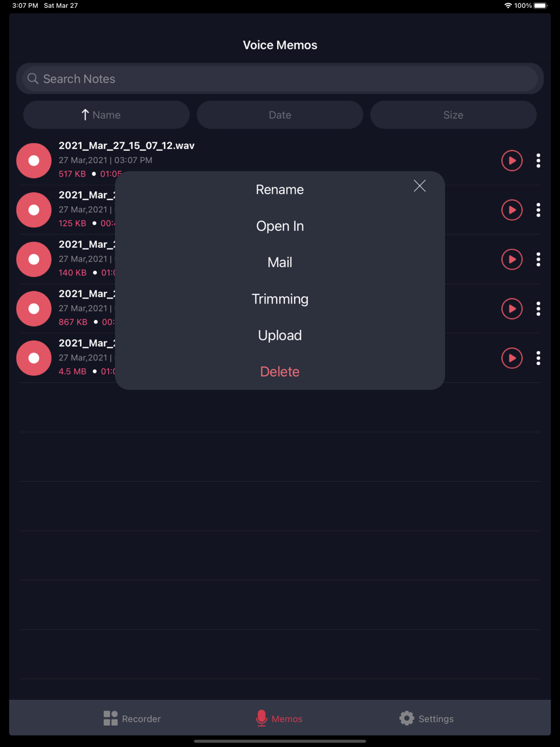
Task: Focus the Search Notes field
Action: click(280, 79)
